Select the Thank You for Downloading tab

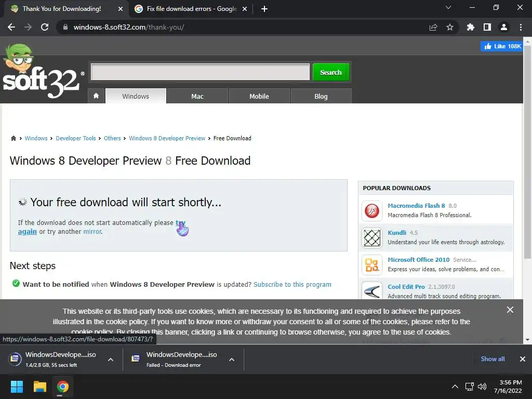[66, 9]
